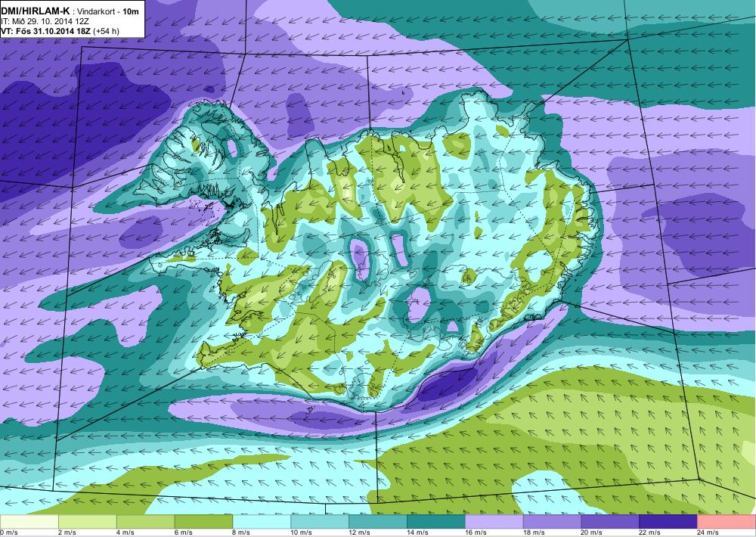This screenshot has height=537, width=756.
Task: Pick the pale cyan 8–10 m/s legend swatch
Action: click(x=262, y=522)
